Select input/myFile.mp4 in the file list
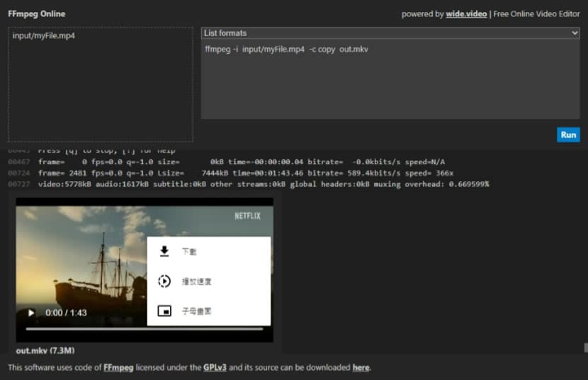The height and width of the screenshot is (380, 588). [x=44, y=36]
